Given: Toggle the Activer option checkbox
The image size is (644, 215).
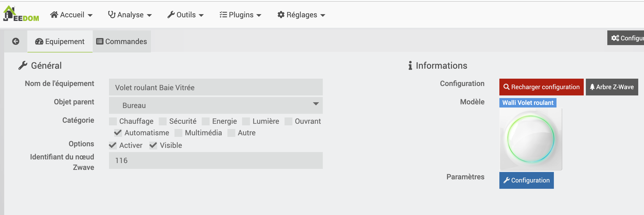Looking at the screenshot, I should [x=113, y=145].
